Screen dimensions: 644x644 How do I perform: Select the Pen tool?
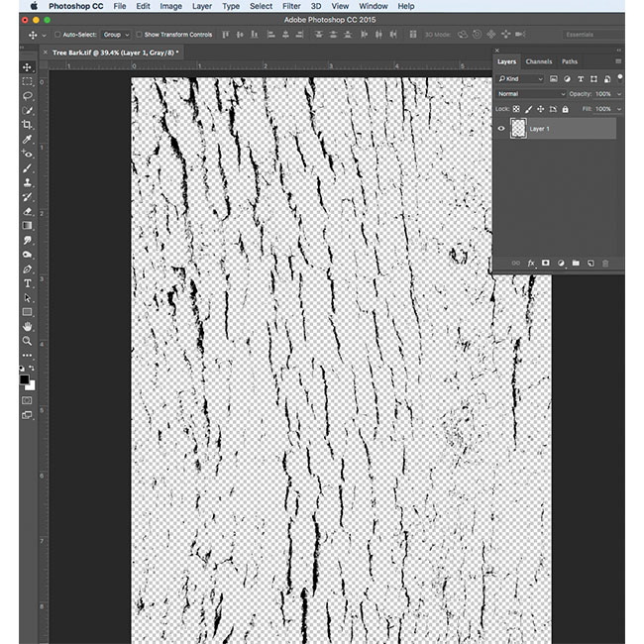point(28,269)
